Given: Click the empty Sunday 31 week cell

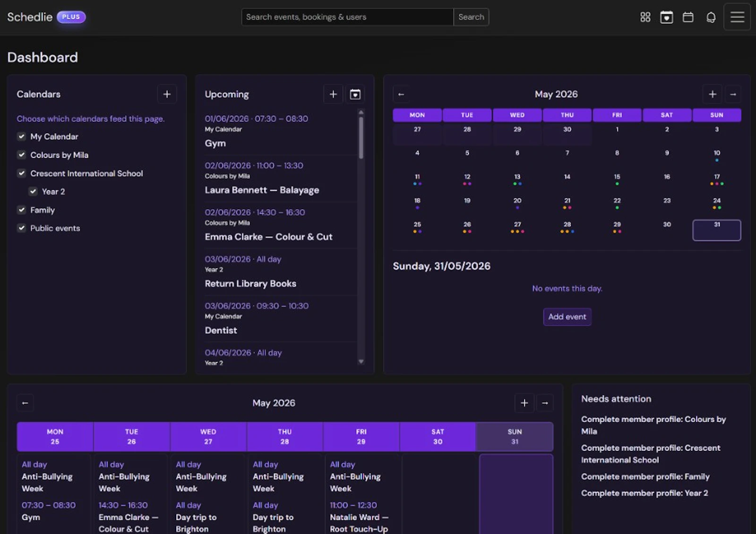Looking at the screenshot, I should [516, 494].
